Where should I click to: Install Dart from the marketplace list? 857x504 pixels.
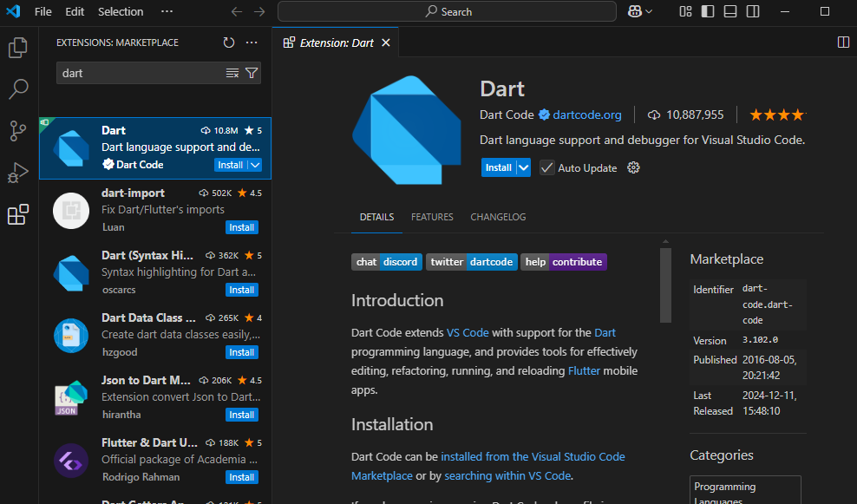pyautogui.click(x=231, y=165)
